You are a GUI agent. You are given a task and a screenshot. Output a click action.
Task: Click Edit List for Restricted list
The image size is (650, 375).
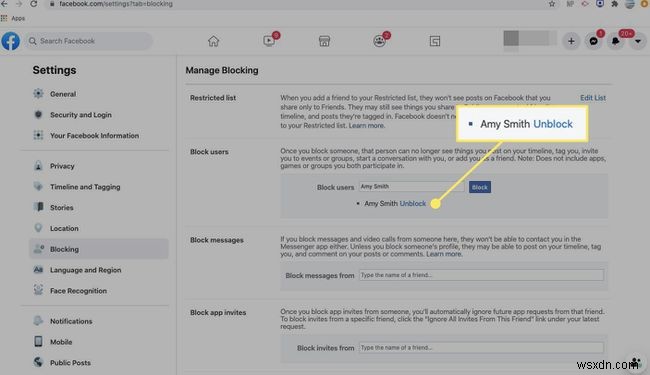593,98
